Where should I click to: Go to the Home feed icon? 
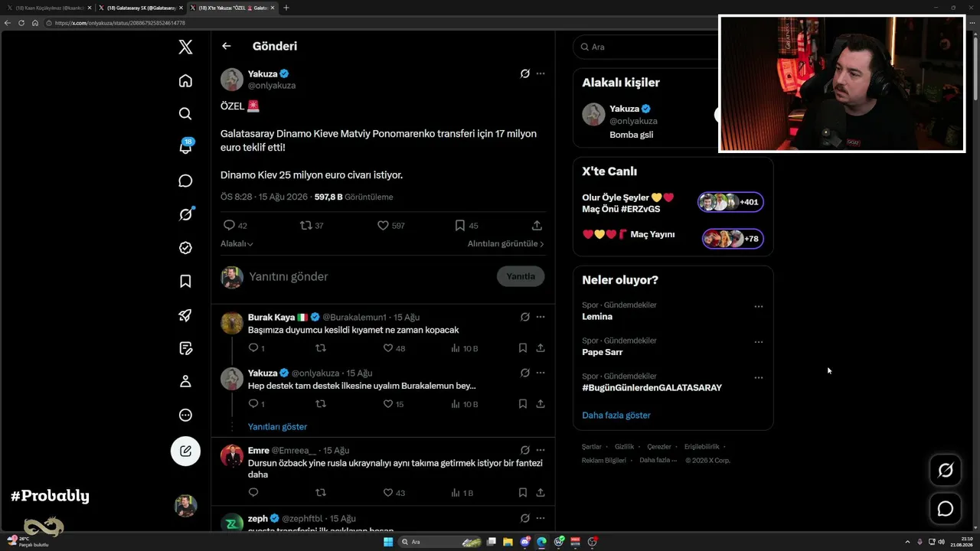(185, 80)
